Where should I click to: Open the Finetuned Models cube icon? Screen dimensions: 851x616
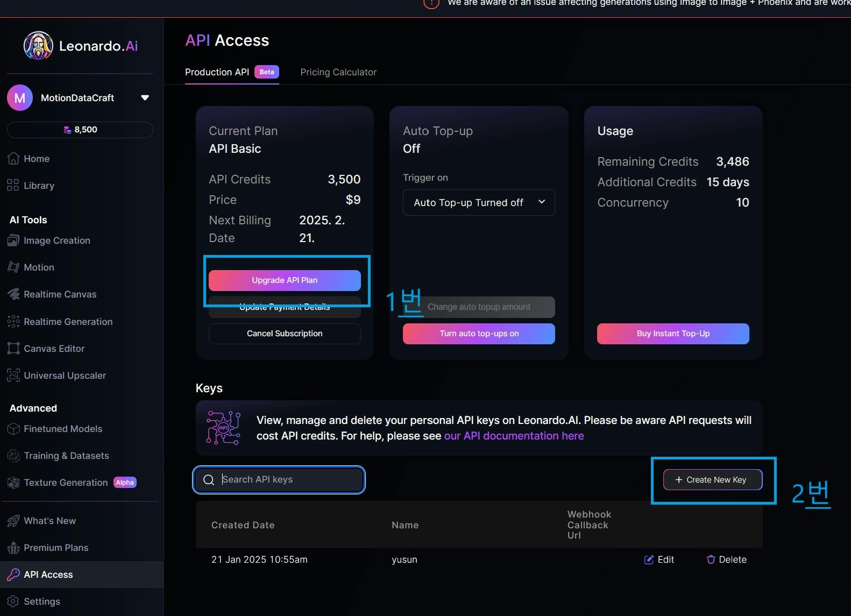click(13, 429)
